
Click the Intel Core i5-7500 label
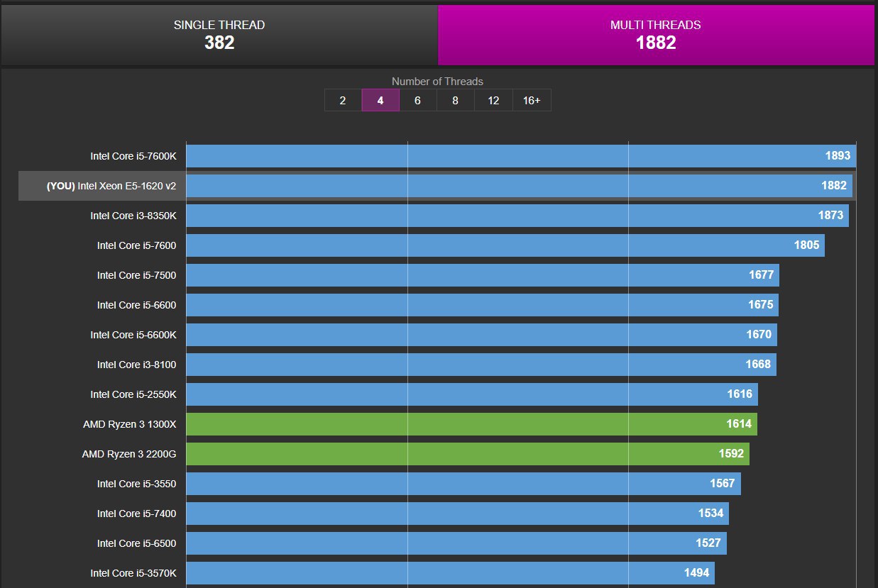click(136, 275)
